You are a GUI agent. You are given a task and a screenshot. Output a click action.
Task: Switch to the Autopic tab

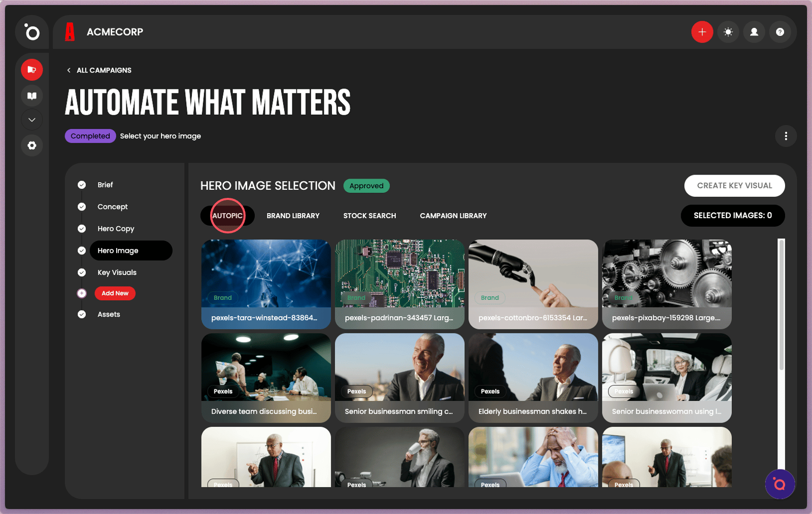(227, 216)
